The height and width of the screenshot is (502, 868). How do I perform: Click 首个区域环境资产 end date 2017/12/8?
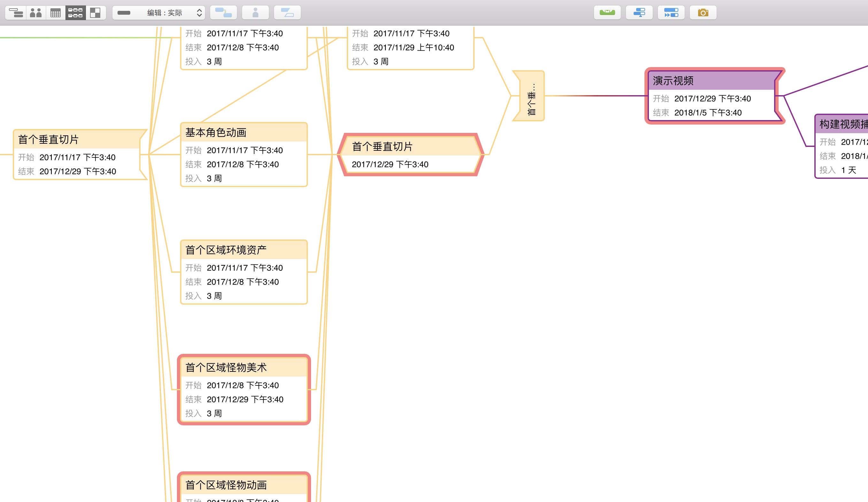click(x=243, y=282)
